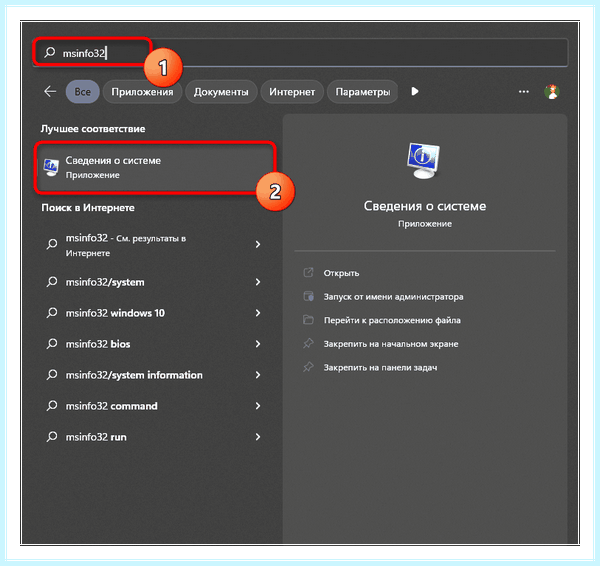Click search icon beside msinfo32 windows 10
Image resolution: width=600 pixels, height=566 pixels.
click(52, 313)
